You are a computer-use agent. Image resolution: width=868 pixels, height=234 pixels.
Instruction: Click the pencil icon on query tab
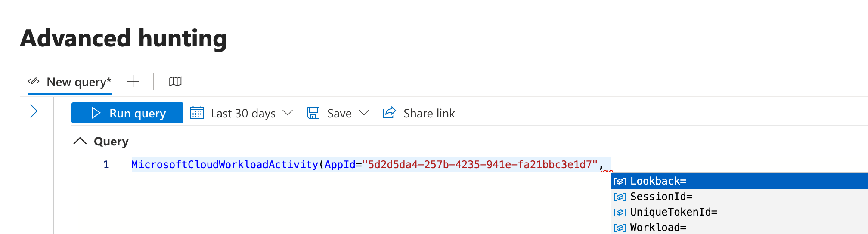[34, 81]
